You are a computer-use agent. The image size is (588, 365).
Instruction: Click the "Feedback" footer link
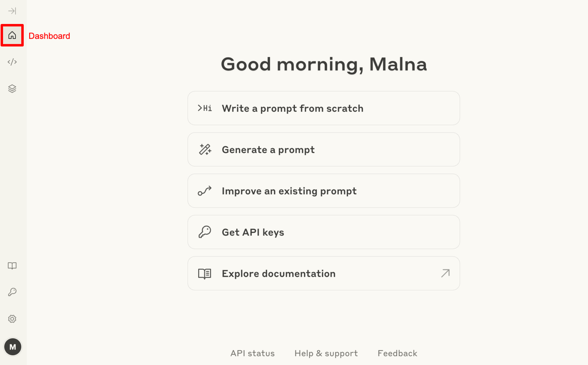397,353
